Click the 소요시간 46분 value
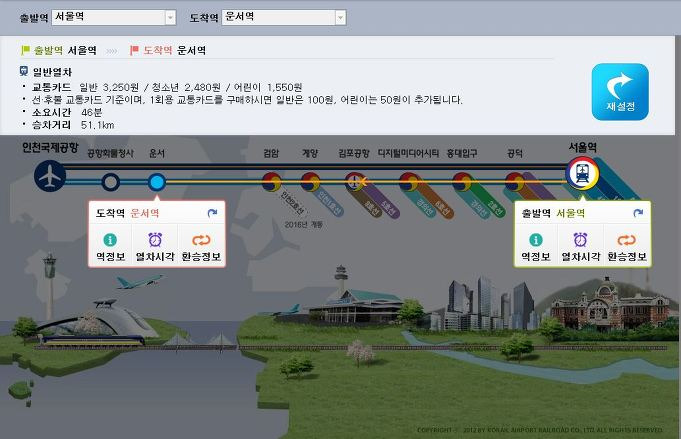The height and width of the screenshot is (439, 681). click(x=92, y=112)
